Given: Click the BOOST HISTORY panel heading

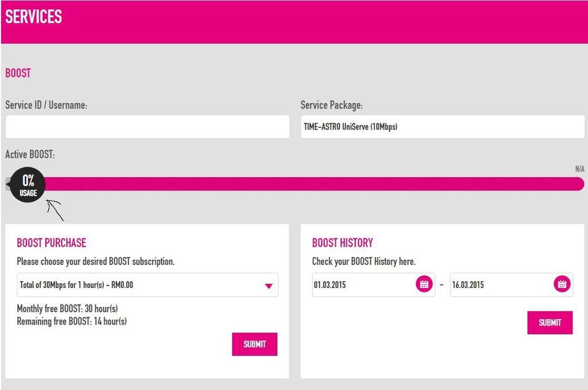Looking at the screenshot, I should [x=342, y=243].
